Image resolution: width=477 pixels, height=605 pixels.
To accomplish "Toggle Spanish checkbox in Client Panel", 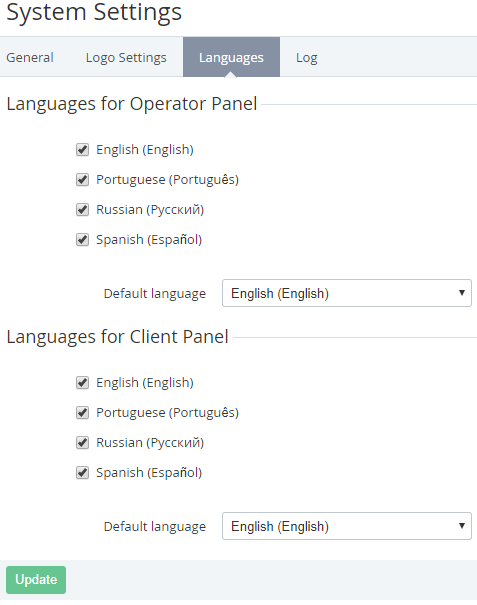I will 82,473.
